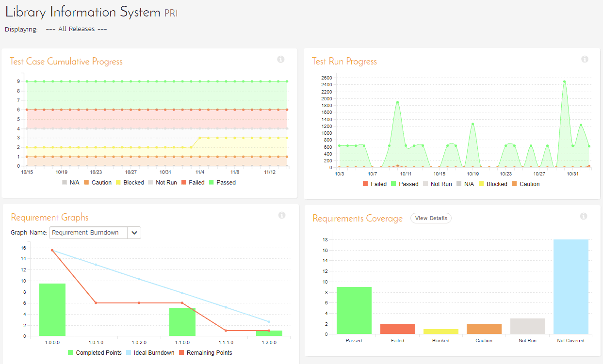Hide Ideal Burndown series via legend
The width and height of the screenshot is (603, 364).
coord(150,353)
